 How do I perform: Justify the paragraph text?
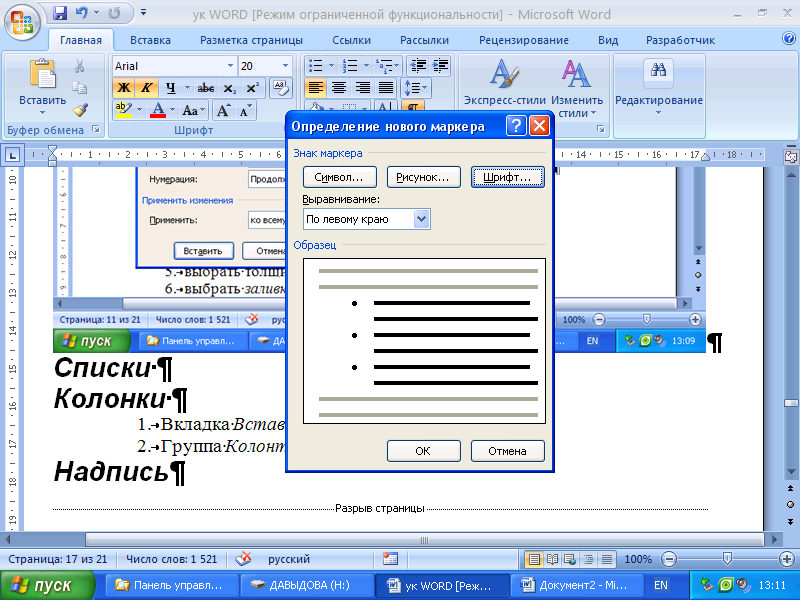tap(386, 88)
